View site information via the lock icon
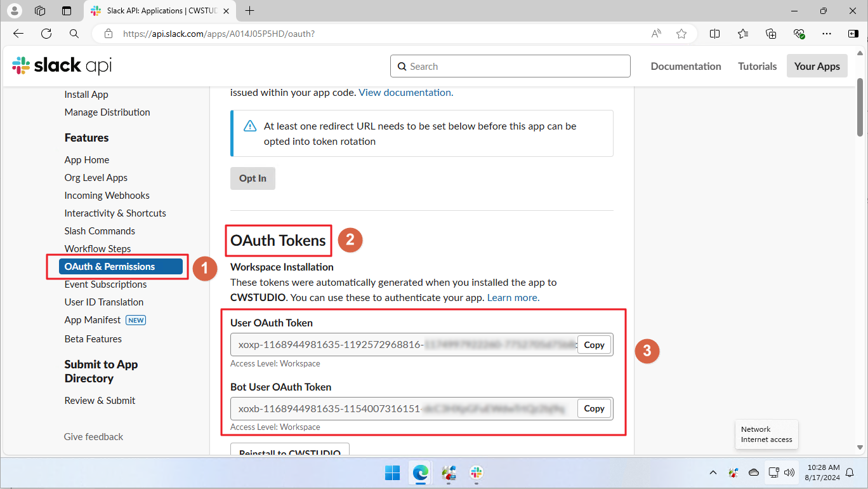Screen dimensions: 868x489 [108, 34]
